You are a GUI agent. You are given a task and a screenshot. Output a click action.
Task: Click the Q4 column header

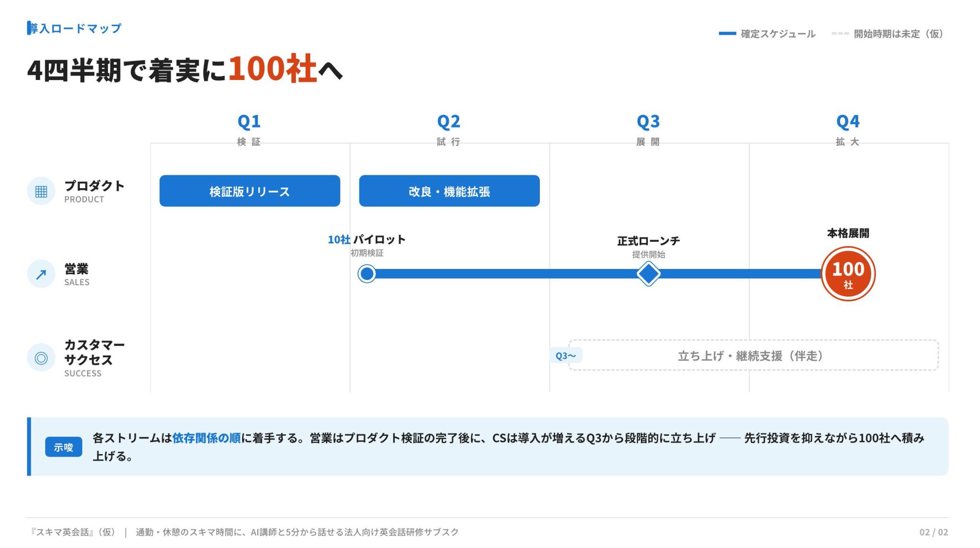[847, 122]
